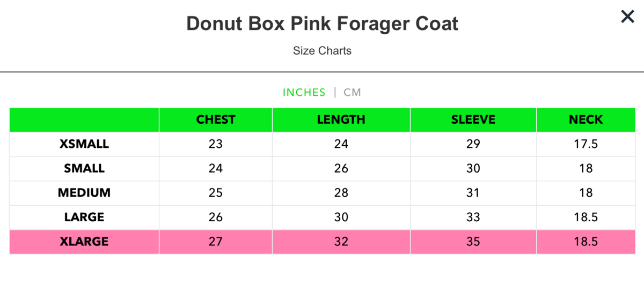Click the CHEST column header
The height and width of the screenshot is (292, 644).
point(216,119)
